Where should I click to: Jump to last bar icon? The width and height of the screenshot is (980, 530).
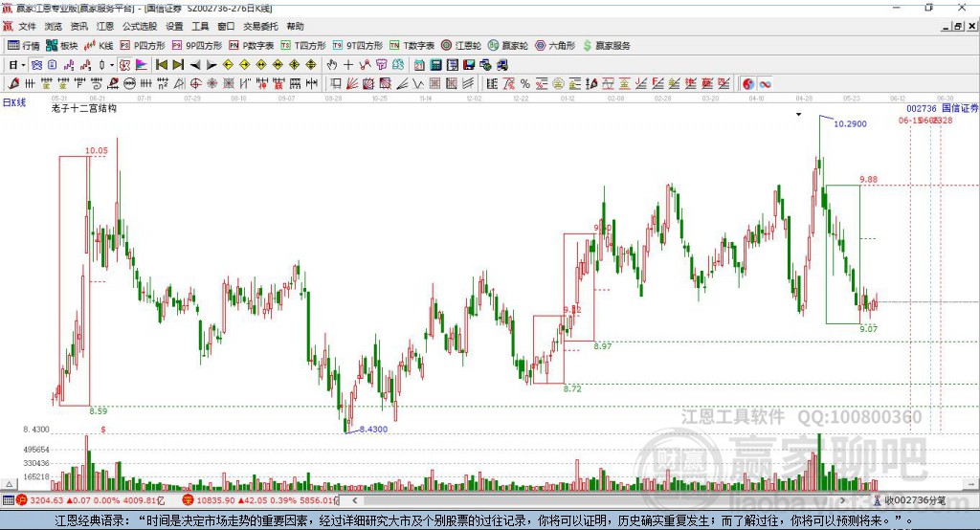178,65
